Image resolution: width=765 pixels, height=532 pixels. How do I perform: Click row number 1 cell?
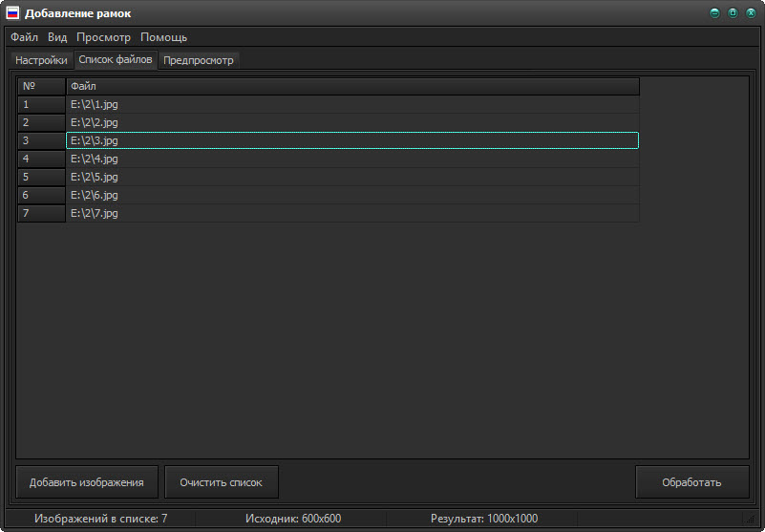[41, 104]
